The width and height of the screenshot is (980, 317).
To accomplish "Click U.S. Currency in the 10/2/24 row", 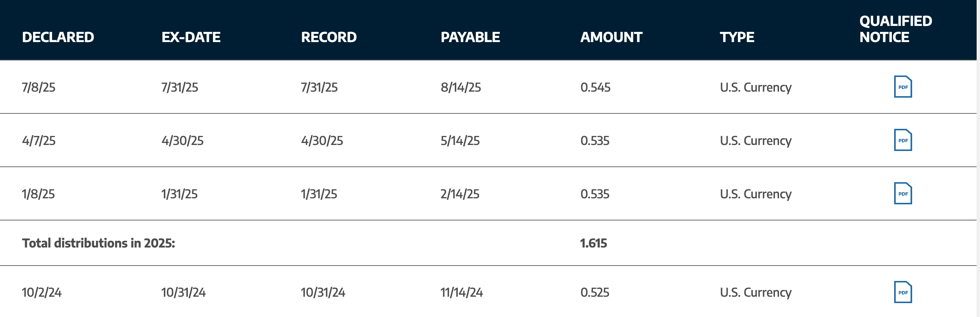I will coord(755,292).
